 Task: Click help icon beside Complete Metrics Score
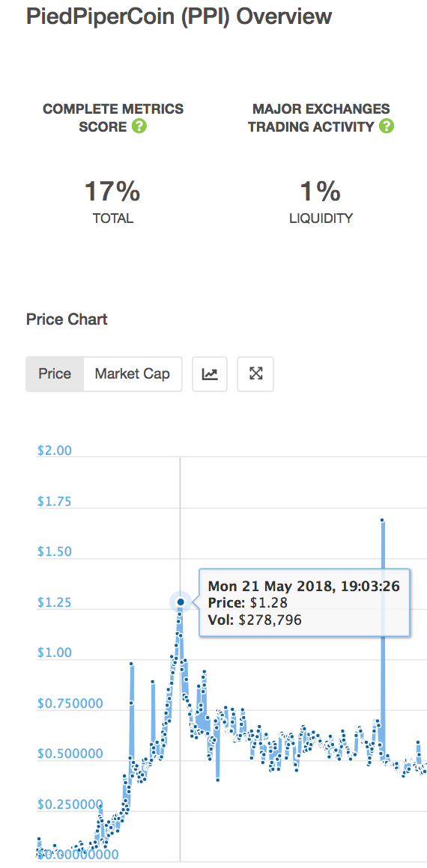(x=140, y=126)
